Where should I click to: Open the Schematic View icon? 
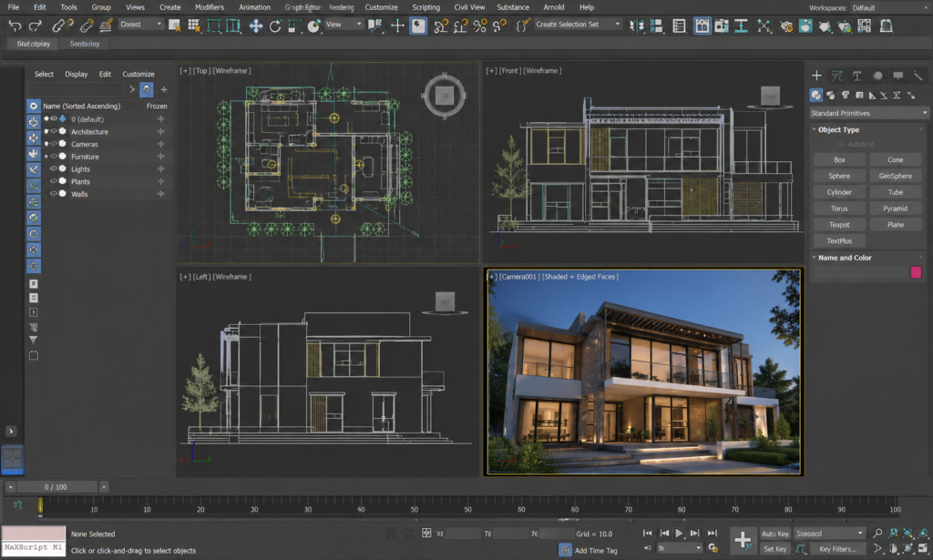click(764, 25)
